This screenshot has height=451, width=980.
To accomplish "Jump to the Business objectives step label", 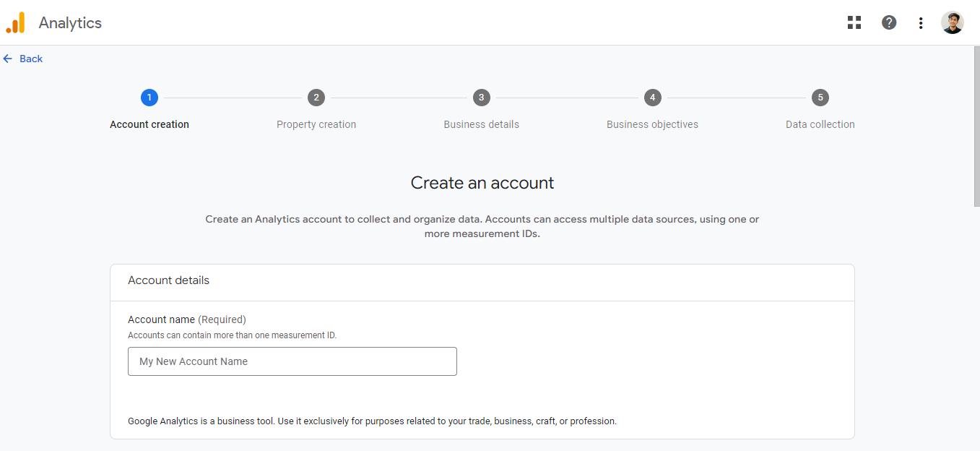I will click(652, 124).
